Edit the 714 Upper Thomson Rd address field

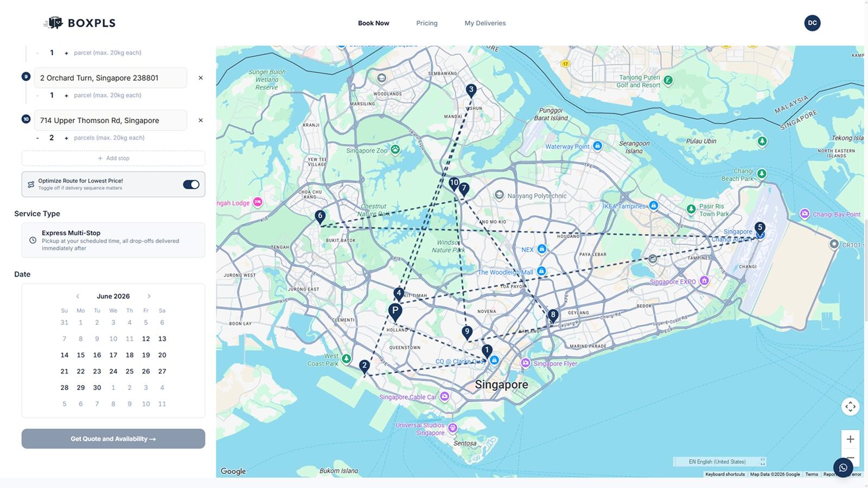pyautogui.click(x=111, y=120)
